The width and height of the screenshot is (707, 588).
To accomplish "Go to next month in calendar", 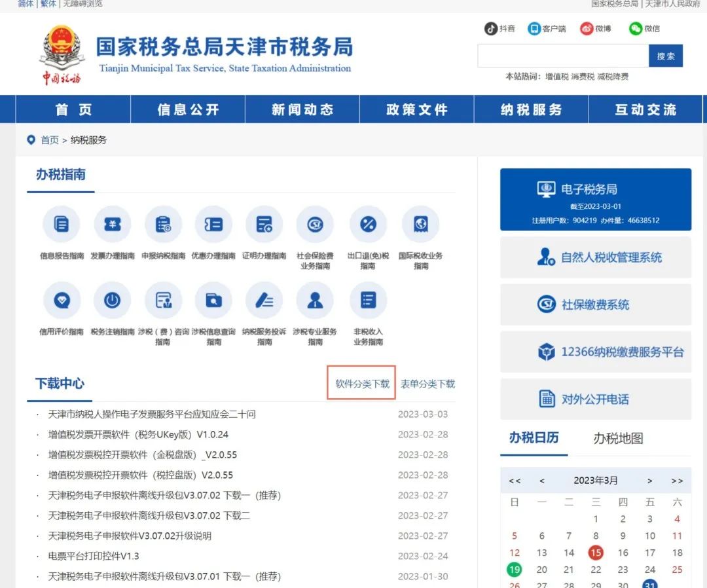I will [x=649, y=481].
